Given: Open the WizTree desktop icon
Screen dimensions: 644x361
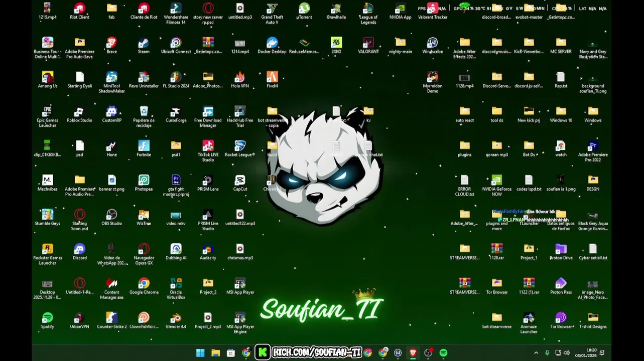Looking at the screenshot, I should (144, 218).
